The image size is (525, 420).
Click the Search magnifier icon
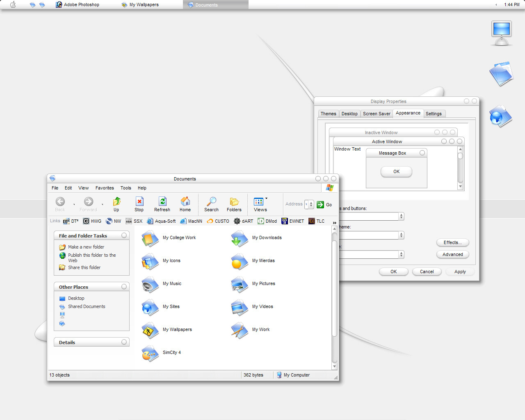point(211,201)
